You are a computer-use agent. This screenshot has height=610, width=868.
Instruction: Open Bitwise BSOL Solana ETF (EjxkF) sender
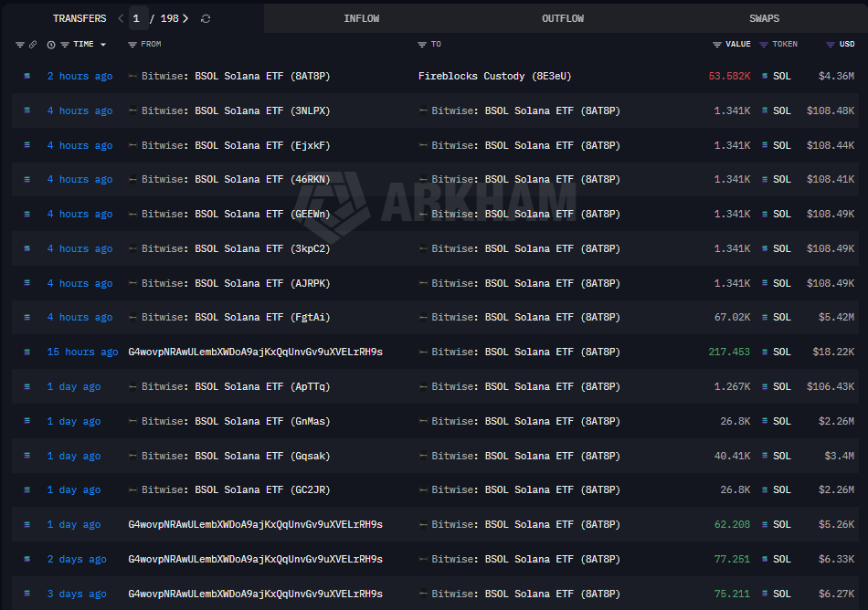(236, 145)
